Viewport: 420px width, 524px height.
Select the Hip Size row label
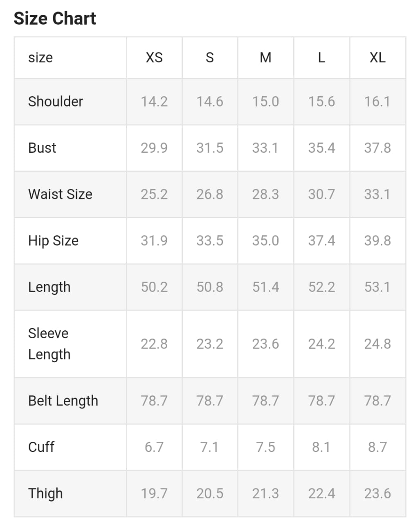pos(53,241)
